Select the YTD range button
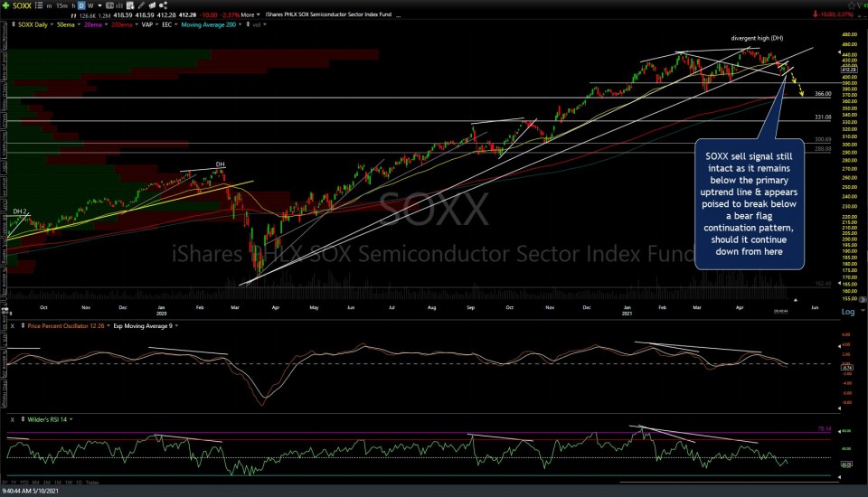 pyautogui.click(x=24, y=483)
